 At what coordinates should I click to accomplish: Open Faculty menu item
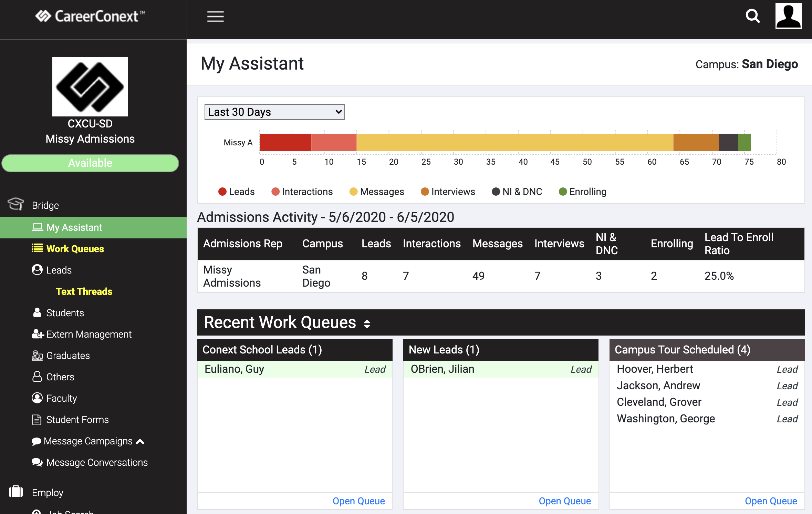click(x=62, y=398)
